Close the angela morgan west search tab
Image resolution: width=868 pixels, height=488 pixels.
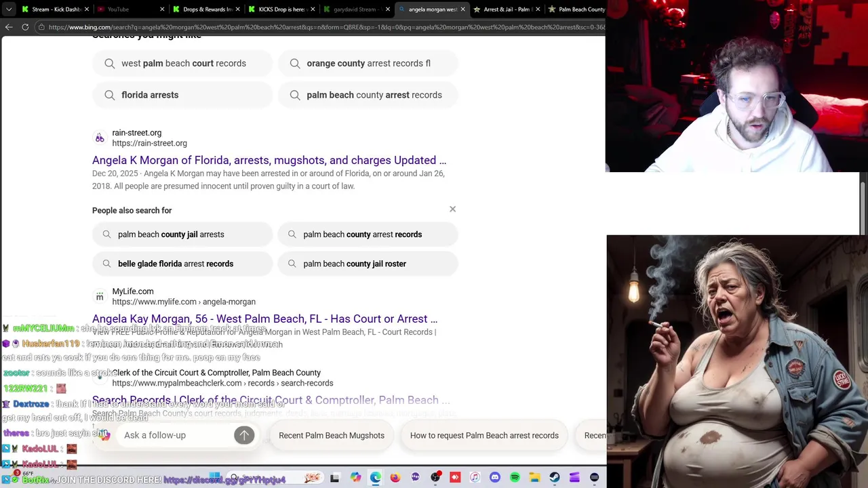pyautogui.click(x=462, y=9)
